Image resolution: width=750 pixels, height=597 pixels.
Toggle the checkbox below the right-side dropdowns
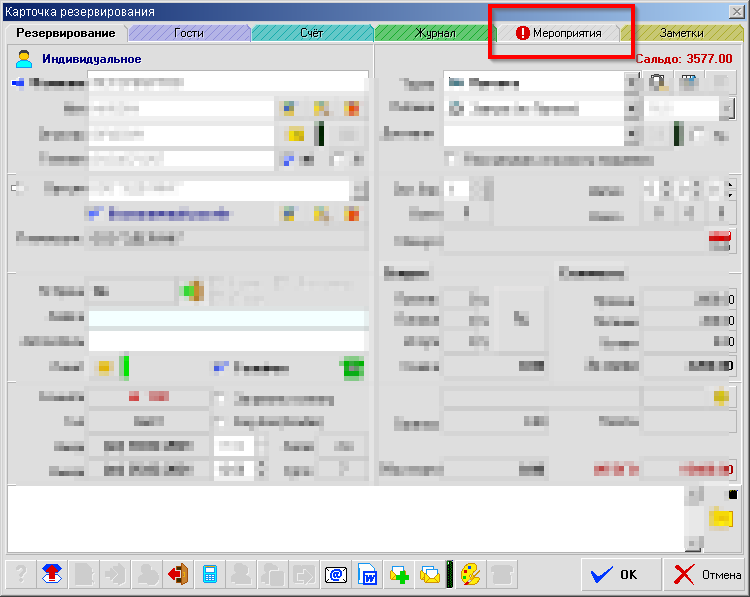(x=451, y=159)
